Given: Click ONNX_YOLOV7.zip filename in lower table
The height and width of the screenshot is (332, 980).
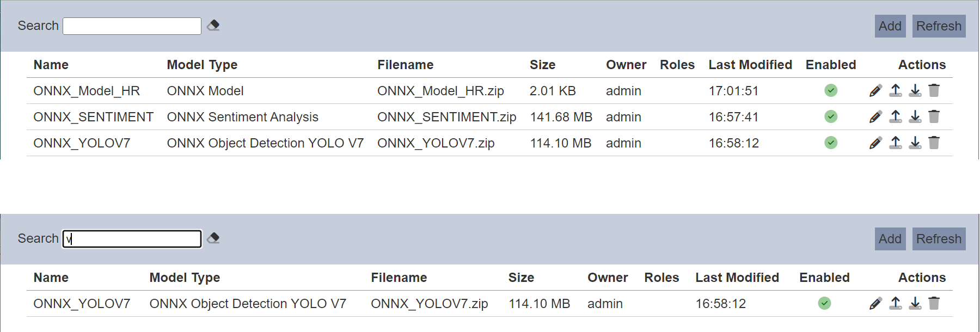Looking at the screenshot, I should [430, 304].
